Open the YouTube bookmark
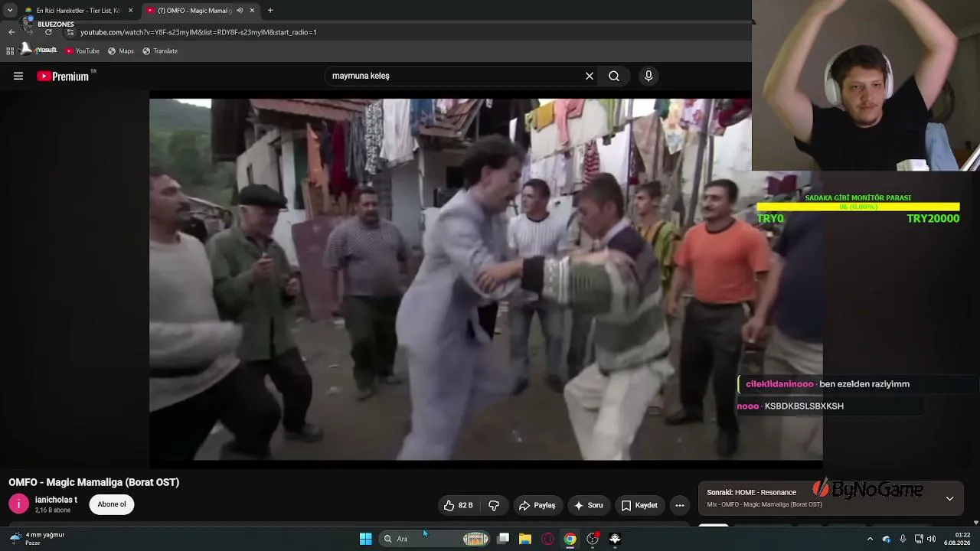This screenshot has height=551, width=980. 82,51
